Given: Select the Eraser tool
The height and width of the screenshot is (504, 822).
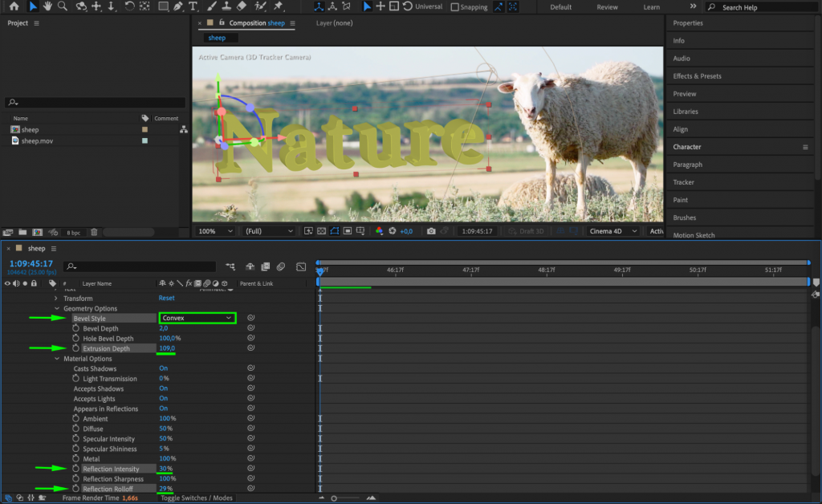Looking at the screenshot, I should (242, 7).
